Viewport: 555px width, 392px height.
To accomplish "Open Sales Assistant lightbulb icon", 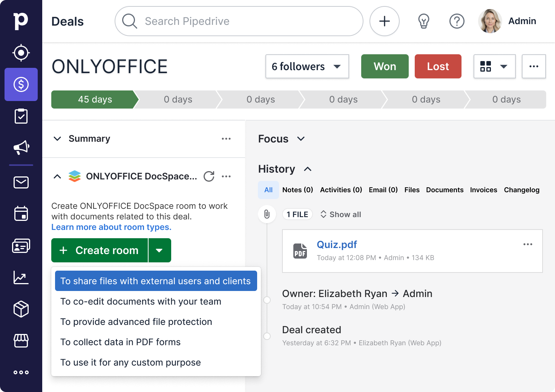I will [x=424, y=21].
